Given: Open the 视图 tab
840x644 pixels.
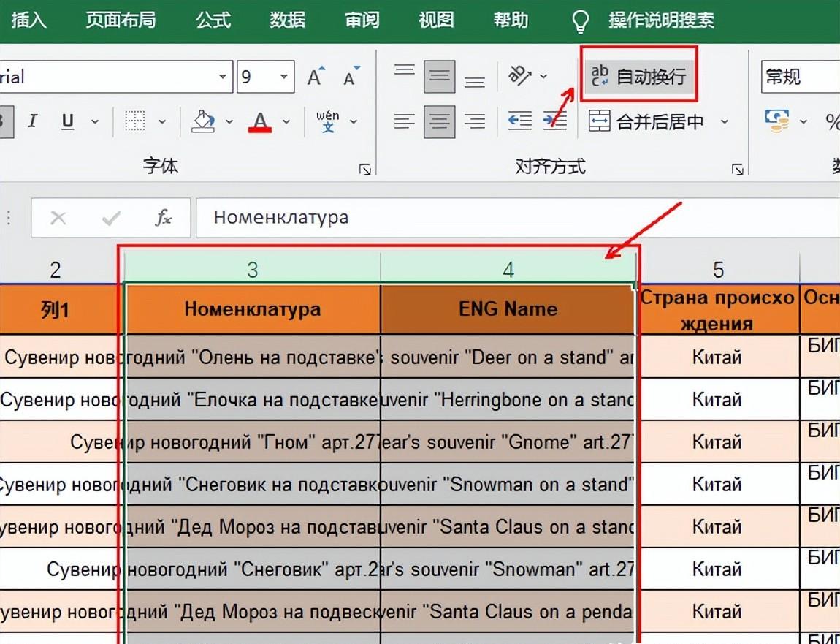Looking at the screenshot, I should [x=436, y=20].
